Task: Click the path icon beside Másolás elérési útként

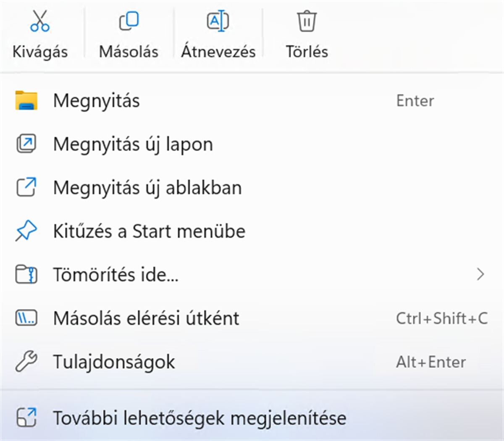Action: coord(26,318)
